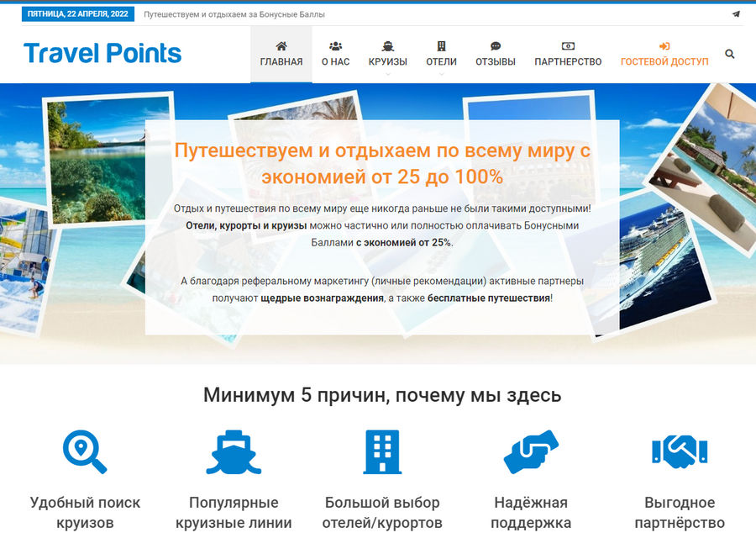This screenshot has width=756, height=538.
Task: Expand the КРУИЗЫ dropdown chevron
Action: click(x=387, y=74)
